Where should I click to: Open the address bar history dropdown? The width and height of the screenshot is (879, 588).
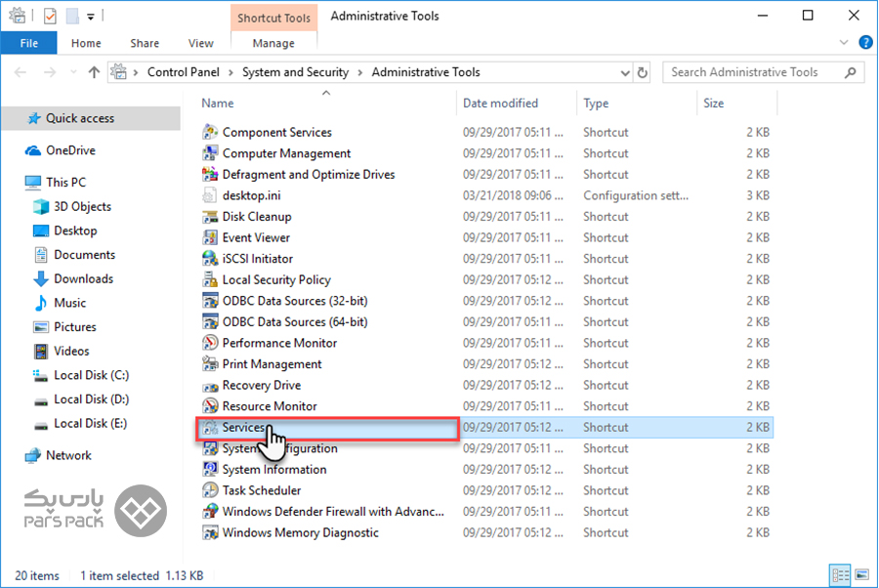pos(625,73)
